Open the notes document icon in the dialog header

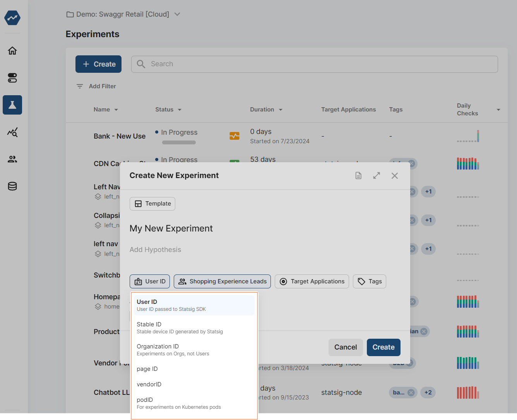[x=358, y=175]
